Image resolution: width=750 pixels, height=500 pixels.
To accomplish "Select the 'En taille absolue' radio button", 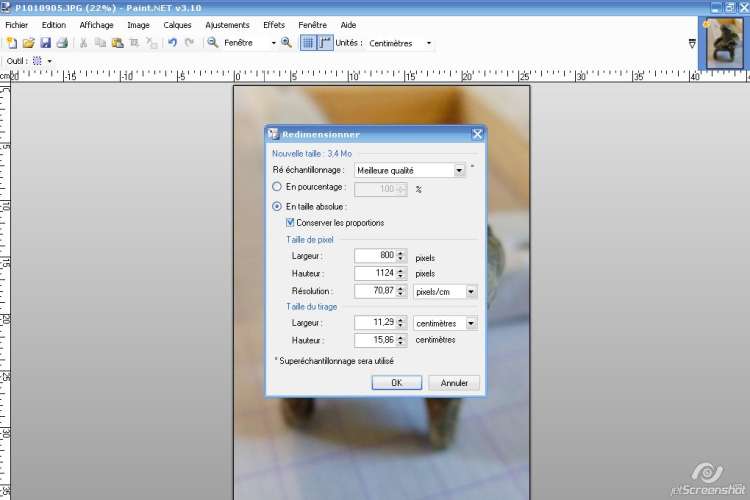I will 278,206.
